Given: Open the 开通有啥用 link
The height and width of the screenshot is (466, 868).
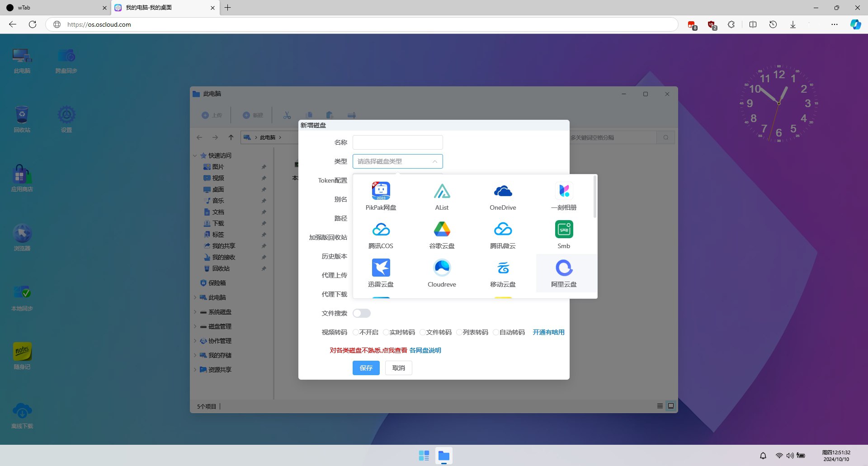Looking at the screenshot, I should pos(548,332).
